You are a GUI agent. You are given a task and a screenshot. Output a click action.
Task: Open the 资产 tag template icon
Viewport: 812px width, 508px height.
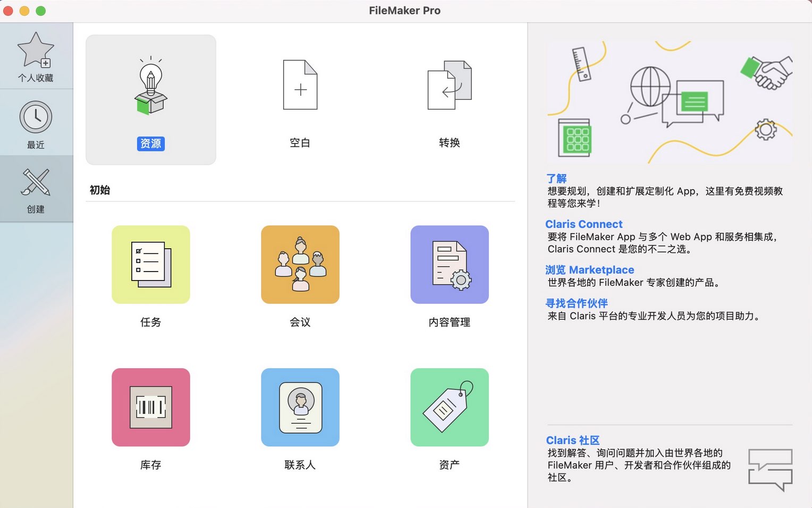(x=450, y=407)
